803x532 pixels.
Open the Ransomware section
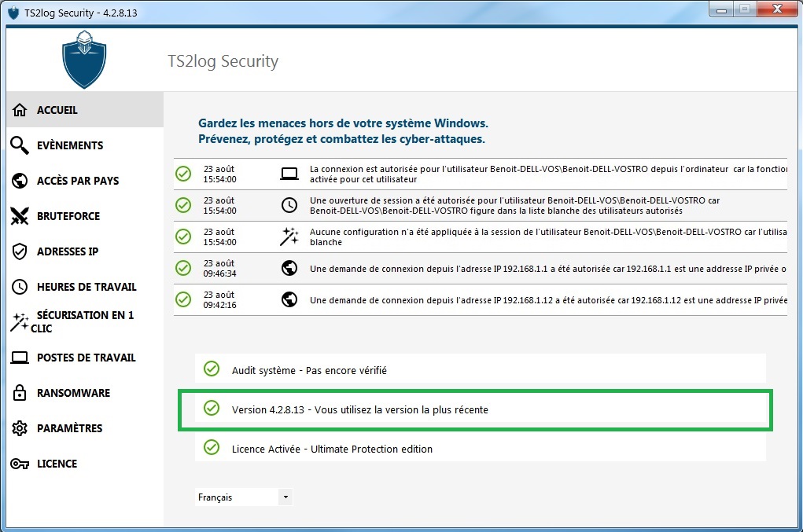85,393
